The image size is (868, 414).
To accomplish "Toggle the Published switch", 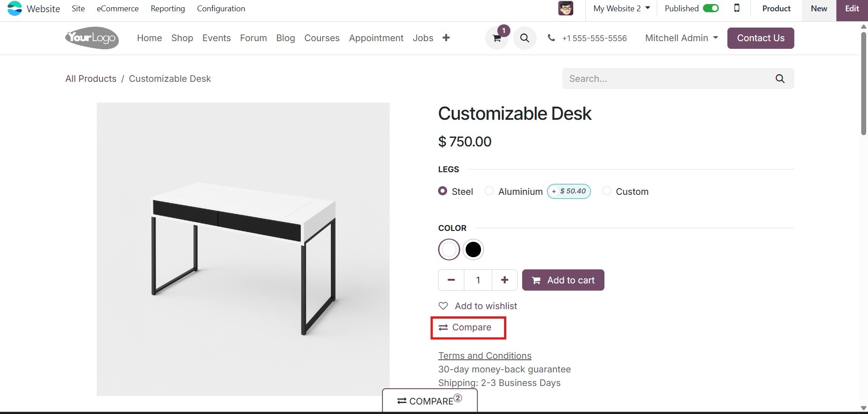I will pos(711,9).
